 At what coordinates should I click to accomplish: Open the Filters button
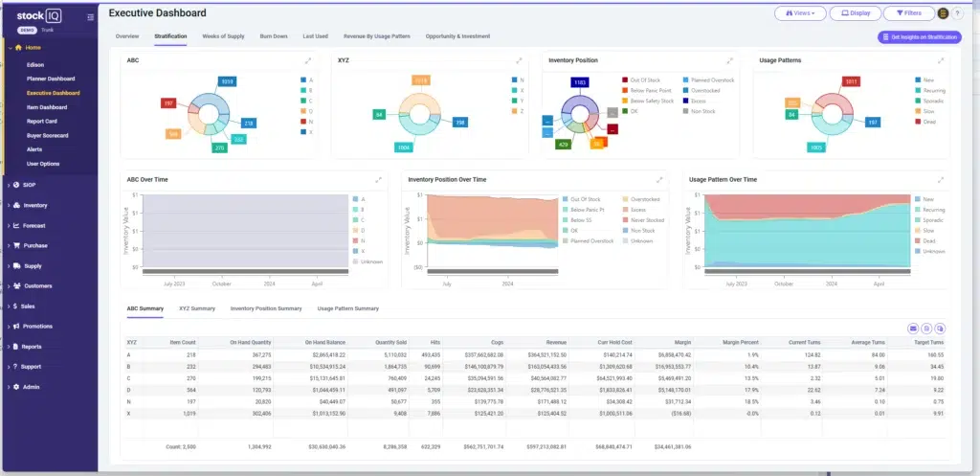tap(909, 13)
